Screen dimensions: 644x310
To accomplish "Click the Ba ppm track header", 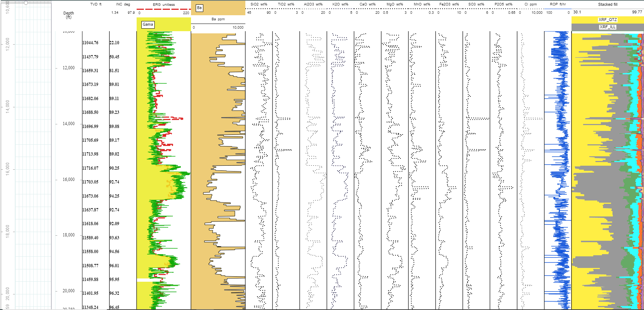I will 218,19.
